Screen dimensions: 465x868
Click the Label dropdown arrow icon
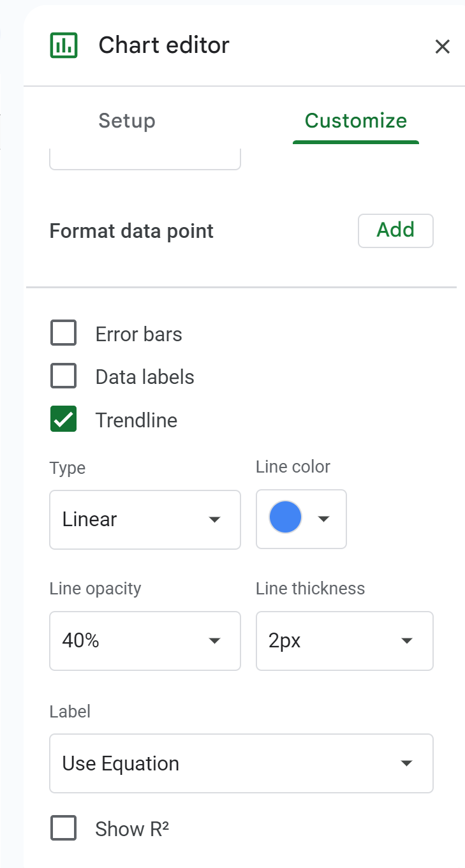tap(406, 763)
